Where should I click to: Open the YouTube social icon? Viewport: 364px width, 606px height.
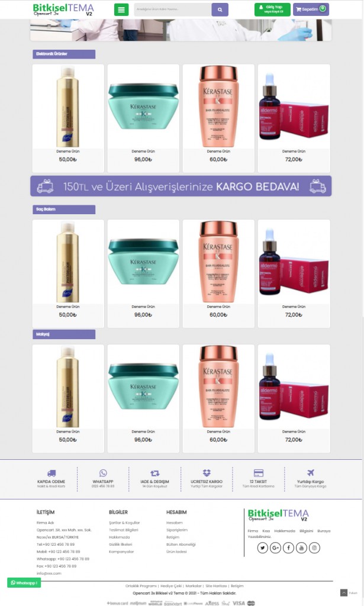(301, 547)
